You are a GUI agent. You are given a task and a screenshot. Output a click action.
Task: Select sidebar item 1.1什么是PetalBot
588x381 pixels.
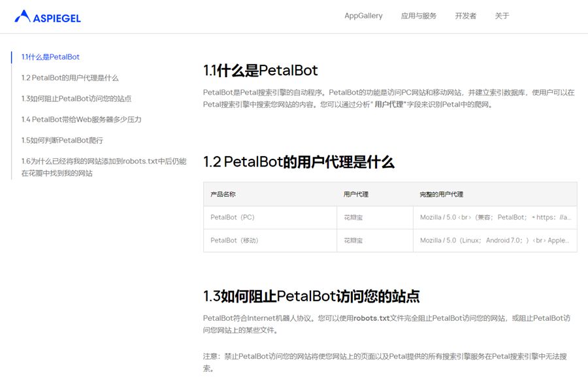tap(50, 57)
